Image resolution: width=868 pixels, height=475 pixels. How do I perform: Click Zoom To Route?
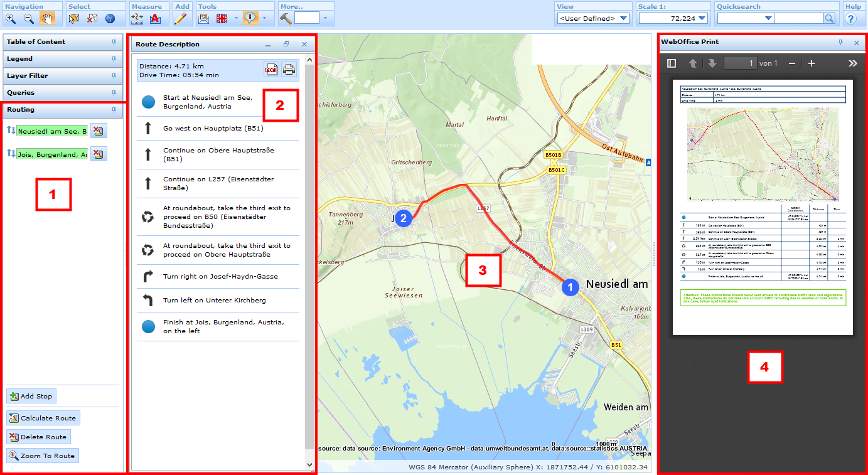(42, 456)
